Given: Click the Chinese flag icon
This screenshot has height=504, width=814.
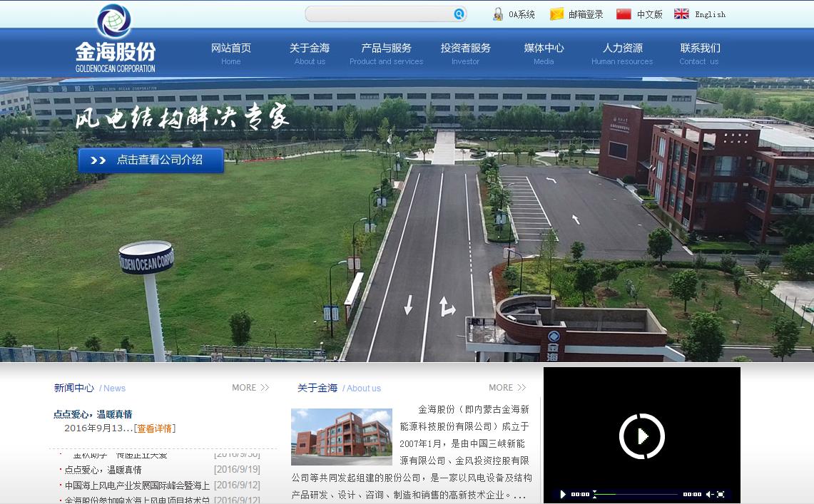Looking at the screenshot, I should click(624, 14).
